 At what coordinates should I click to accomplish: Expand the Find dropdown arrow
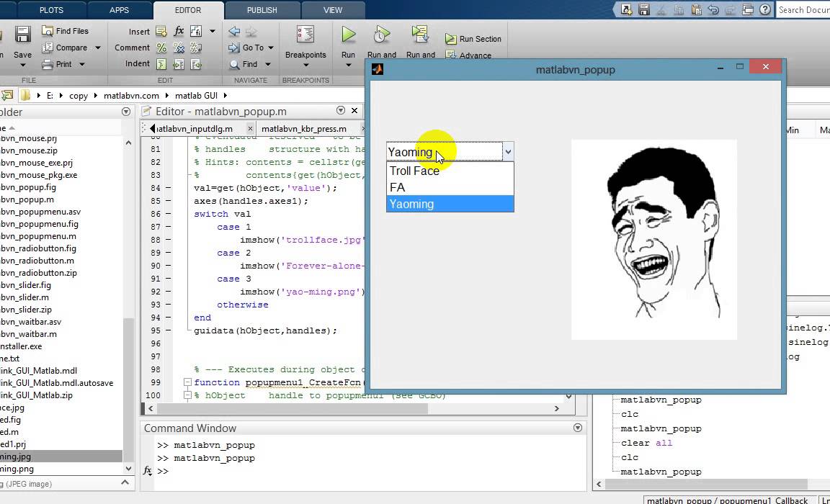coord(268,65)
